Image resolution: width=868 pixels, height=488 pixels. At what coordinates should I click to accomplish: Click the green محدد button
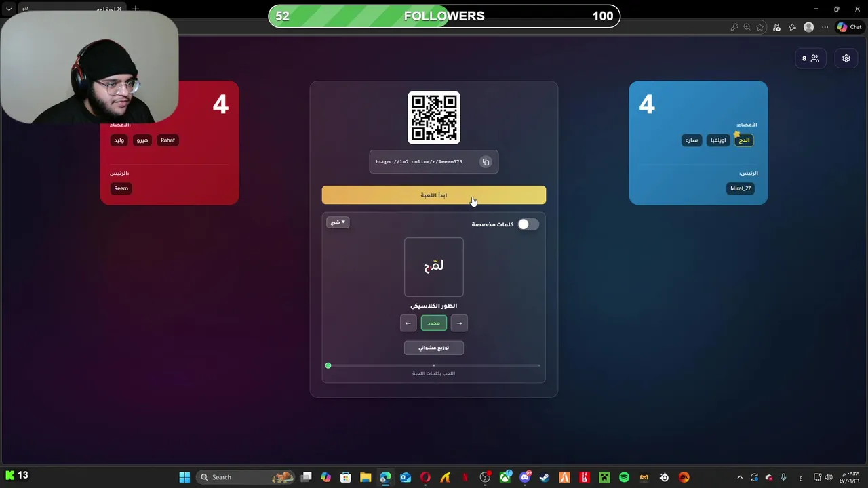point(434,323)
